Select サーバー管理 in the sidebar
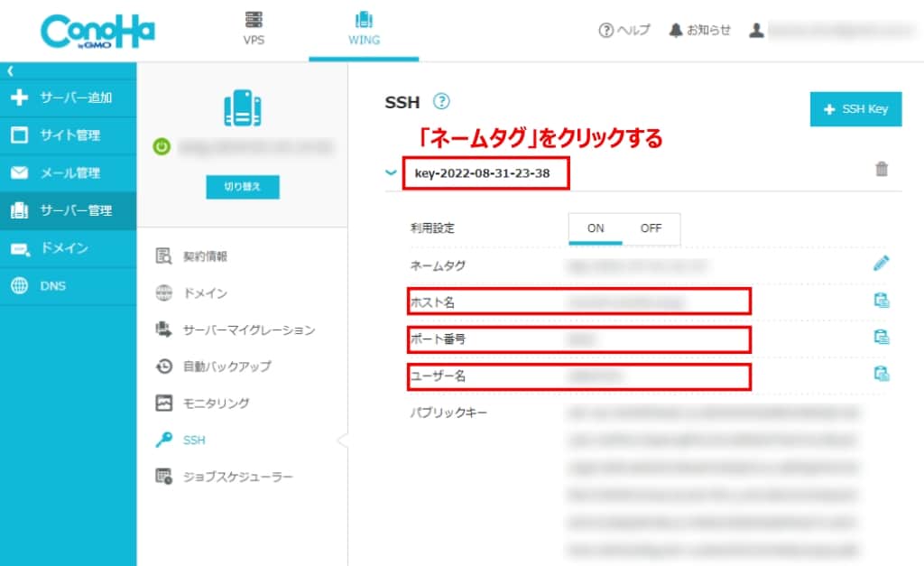The image size is (924, 566). coord(69,210)
